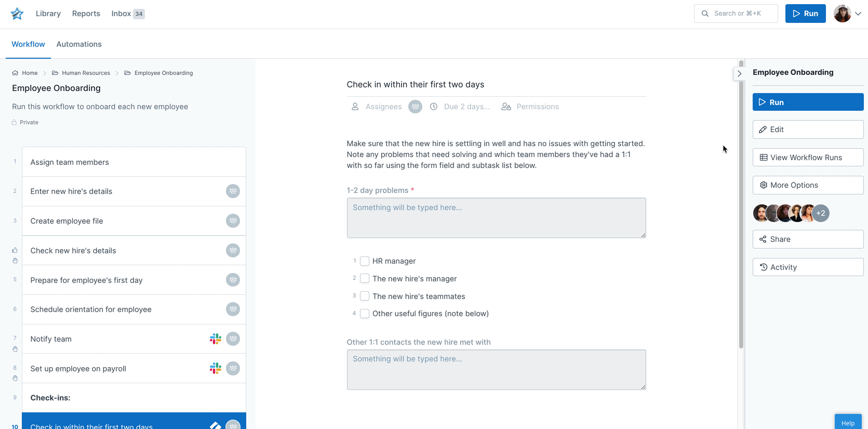Image resolution: width=868 pixels, height=429 pixels.
Task: Open the Reports menu
Action: (86, 14)
